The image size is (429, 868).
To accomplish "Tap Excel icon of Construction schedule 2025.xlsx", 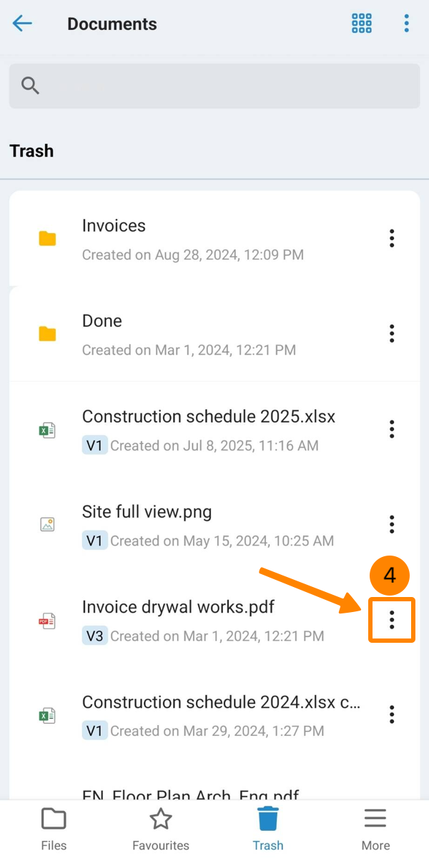I will pyautogui.click(x=47, y=430).
